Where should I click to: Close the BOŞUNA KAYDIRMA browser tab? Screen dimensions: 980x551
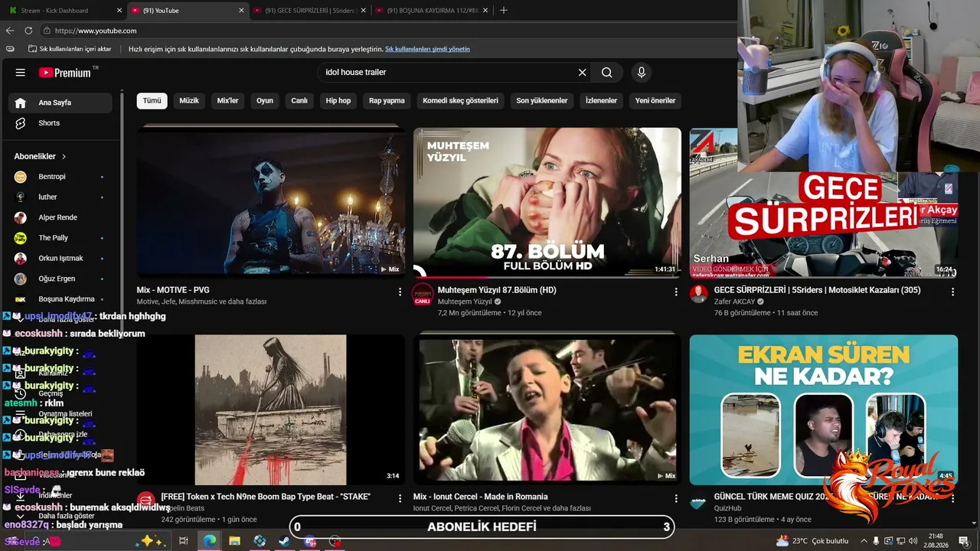click(485, 11)
